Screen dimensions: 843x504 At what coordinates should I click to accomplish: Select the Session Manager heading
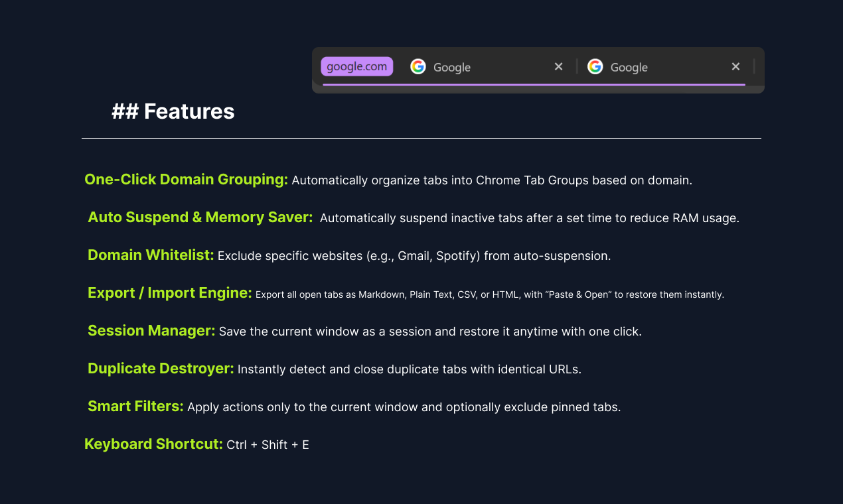point(151,331)
